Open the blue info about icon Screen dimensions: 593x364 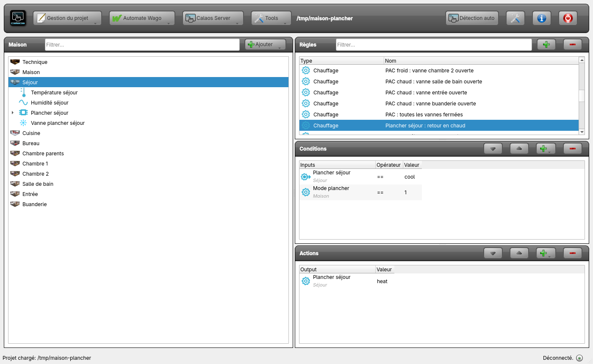(541, 18)
